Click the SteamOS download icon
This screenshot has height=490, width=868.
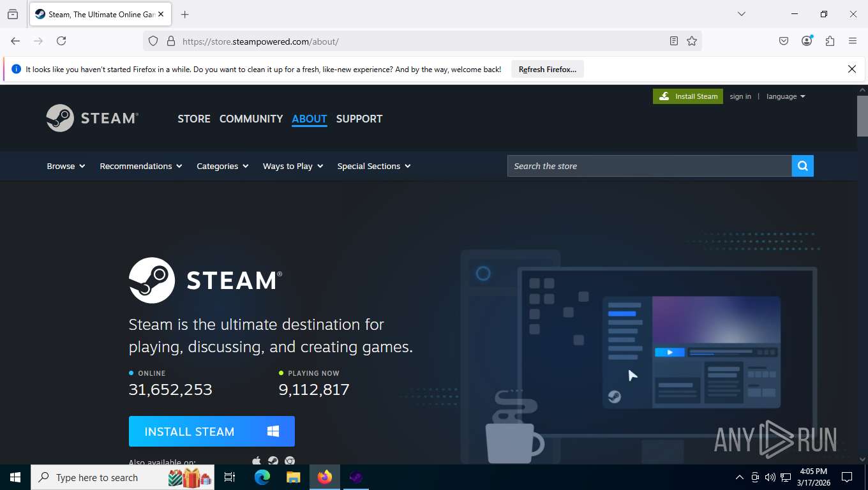273,461
